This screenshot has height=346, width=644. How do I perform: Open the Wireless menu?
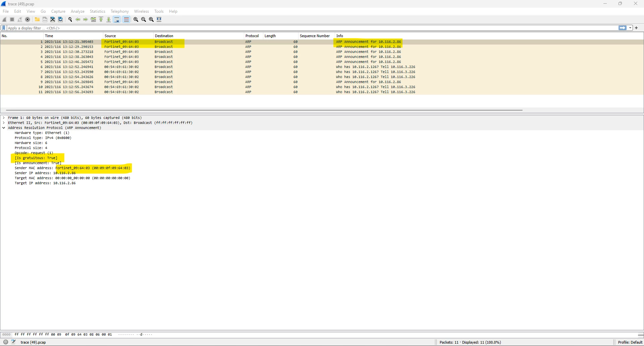tap(142, 11)
